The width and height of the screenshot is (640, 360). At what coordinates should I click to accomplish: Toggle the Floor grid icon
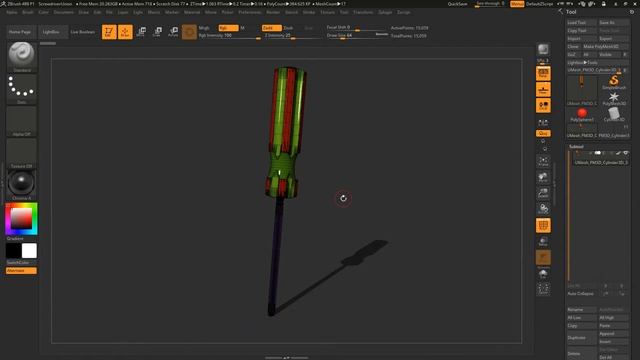click(543, 89)
